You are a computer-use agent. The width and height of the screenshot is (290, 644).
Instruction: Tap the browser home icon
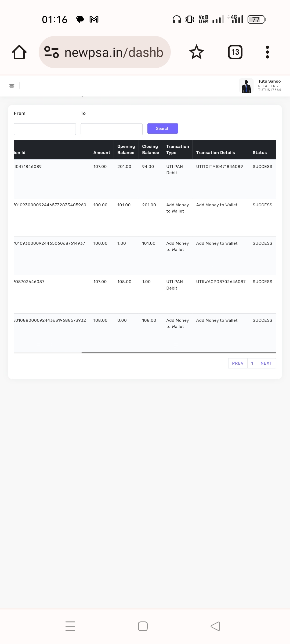(19, 52)
